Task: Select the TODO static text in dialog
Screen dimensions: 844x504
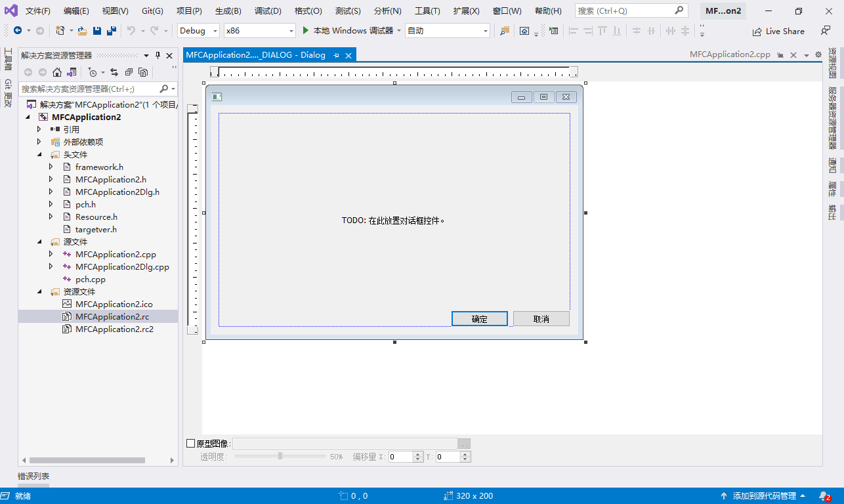Action: [393, 220]
